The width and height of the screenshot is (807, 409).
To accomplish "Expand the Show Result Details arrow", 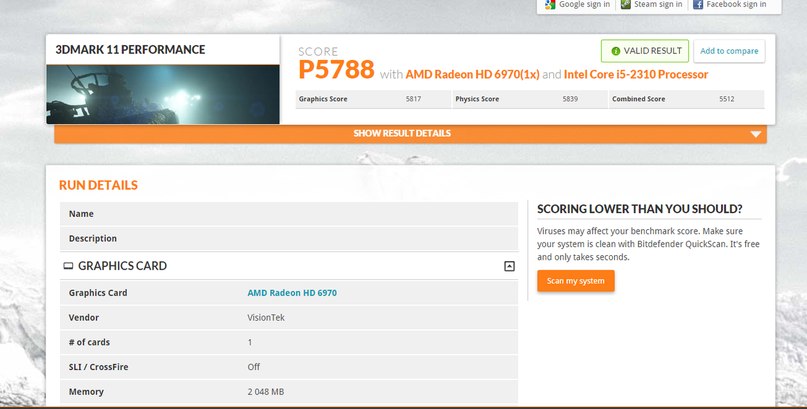I will click(x=756, y=134).
